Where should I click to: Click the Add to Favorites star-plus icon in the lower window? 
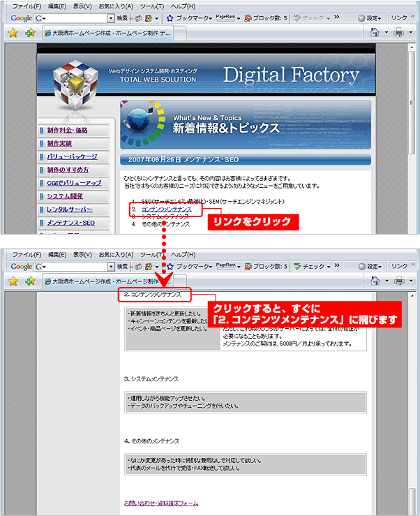coord(30,281)
